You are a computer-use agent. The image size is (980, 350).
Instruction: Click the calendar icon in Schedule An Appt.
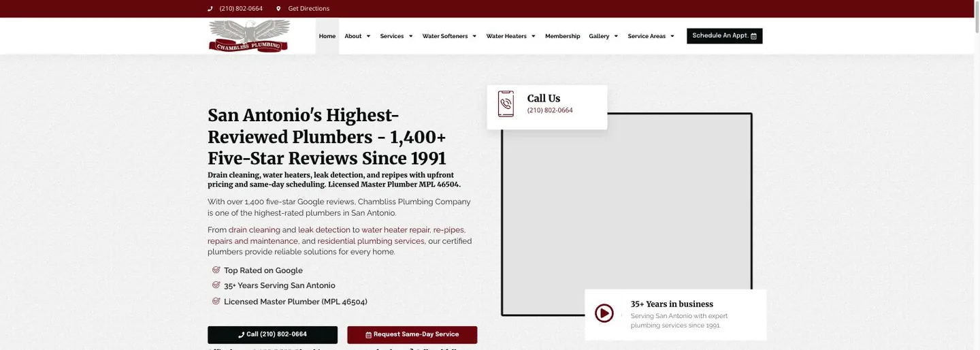(753, 36)
